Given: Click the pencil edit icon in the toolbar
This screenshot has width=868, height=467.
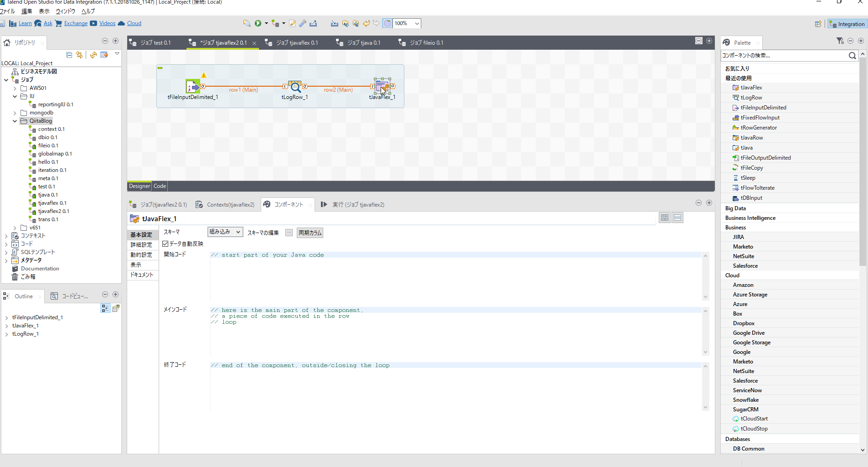Looking at the screenshot, I should 292,23.
